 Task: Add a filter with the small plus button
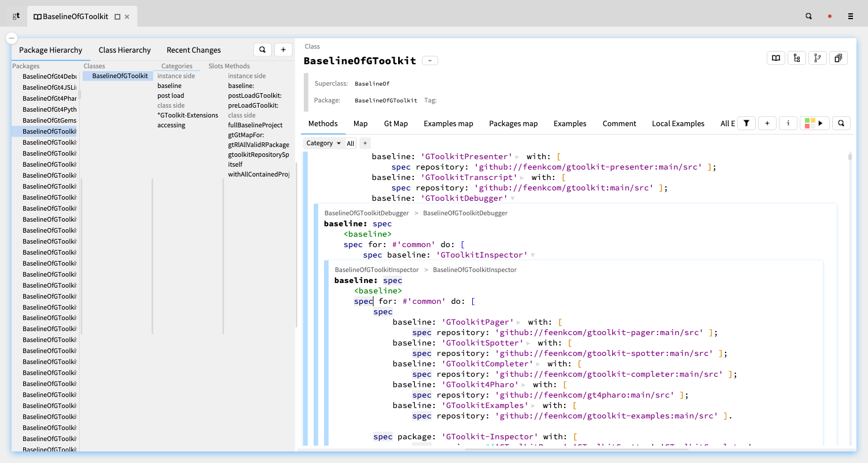click(x=365, y=143)
